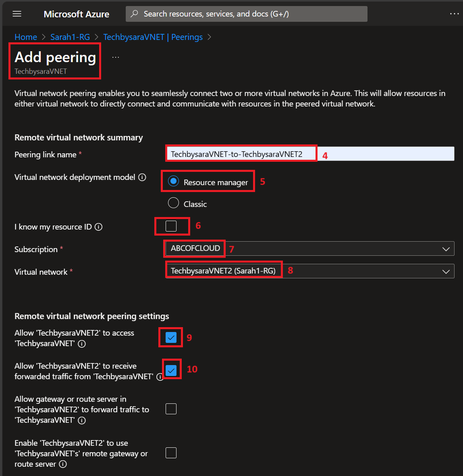Click the Subscription label
Screen dimensions: 463x476
click(36, 249)
